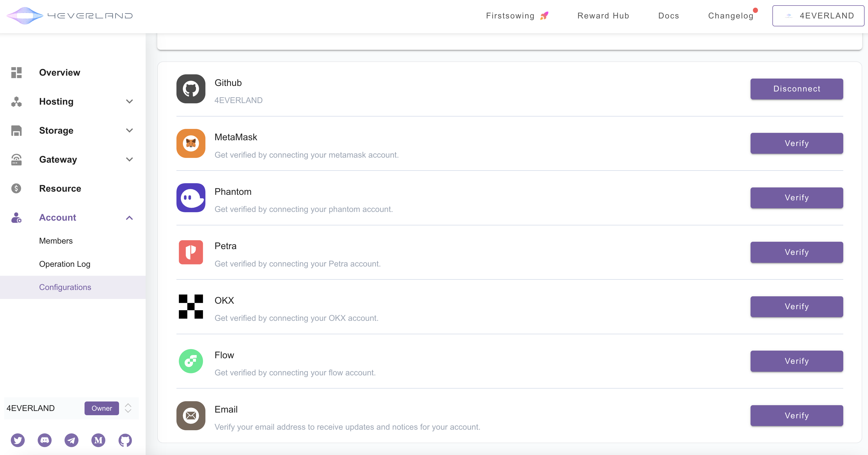Click the 4EVERLAND logo in header
The width and height of the screenshot is (868, 455).
70,16
